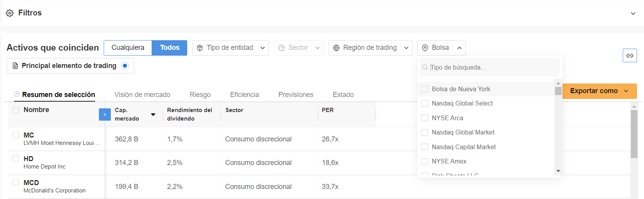Open the Tipo de entidad dropdown
The height and width of the screenshot is (199, 644).
[231, 48]
